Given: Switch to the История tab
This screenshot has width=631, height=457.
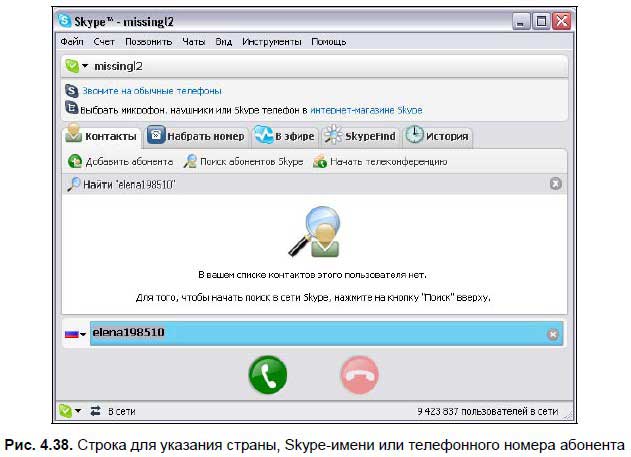Looking at the screenshot, I should click(x=437, y=136).
